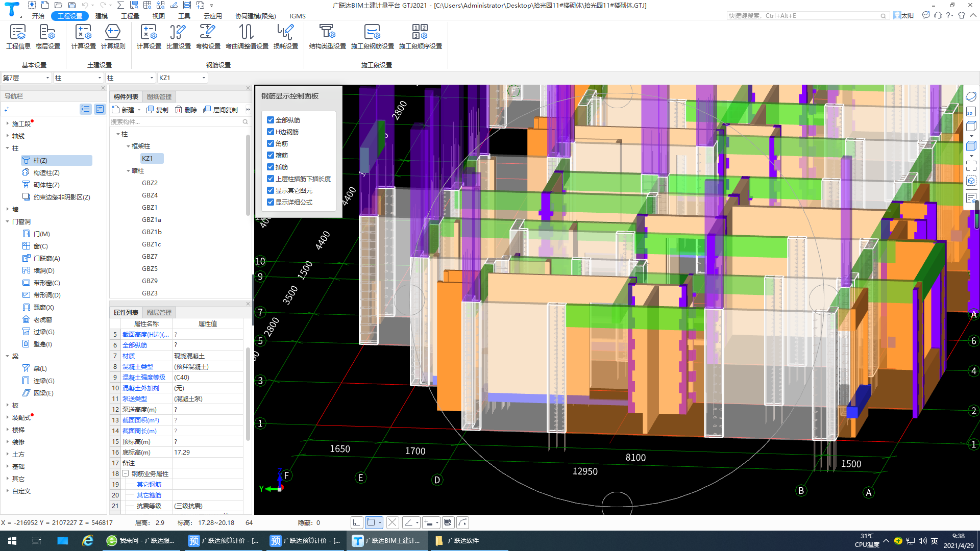The width and height of the screenshot is (980, 551).
Task: Open the KZ1 component dropdown
Action: pyautogui.click(x=183, y=78)
